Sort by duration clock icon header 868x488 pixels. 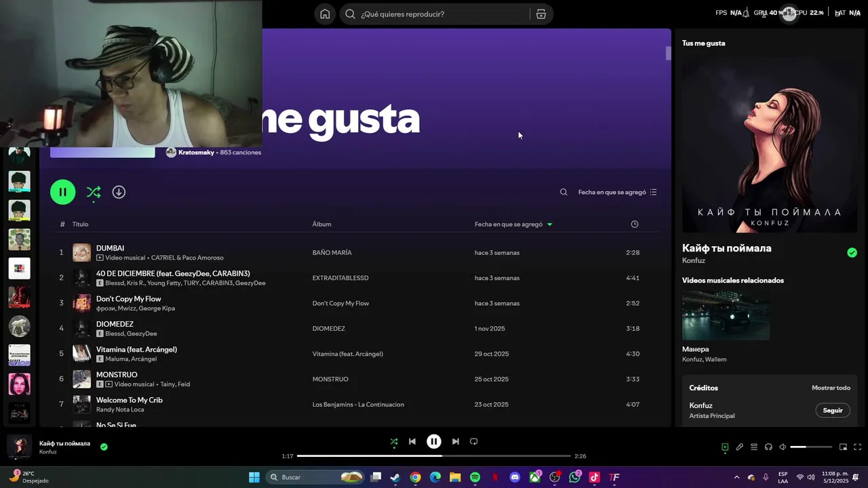635,224
